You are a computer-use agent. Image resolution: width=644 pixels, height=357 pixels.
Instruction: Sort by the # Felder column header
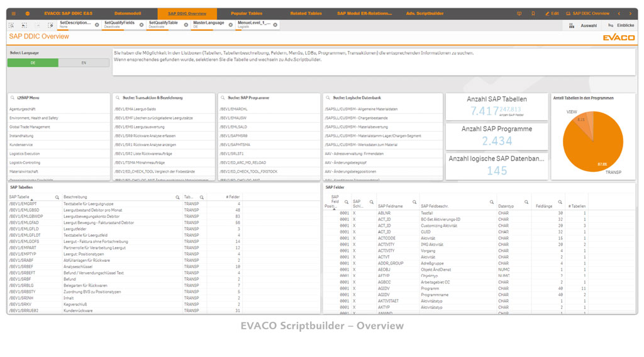point(233,197)
